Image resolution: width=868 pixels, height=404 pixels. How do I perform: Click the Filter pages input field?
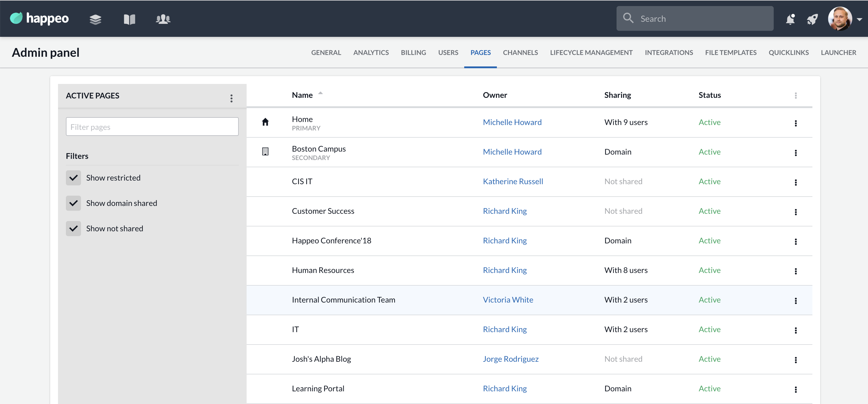pyautogui.click(x=152, y=127)
